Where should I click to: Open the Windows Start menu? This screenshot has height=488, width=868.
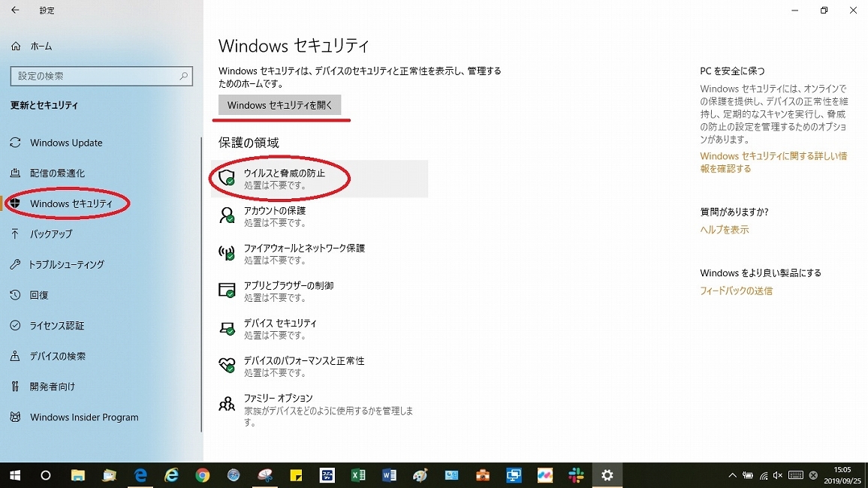(15, 475)
